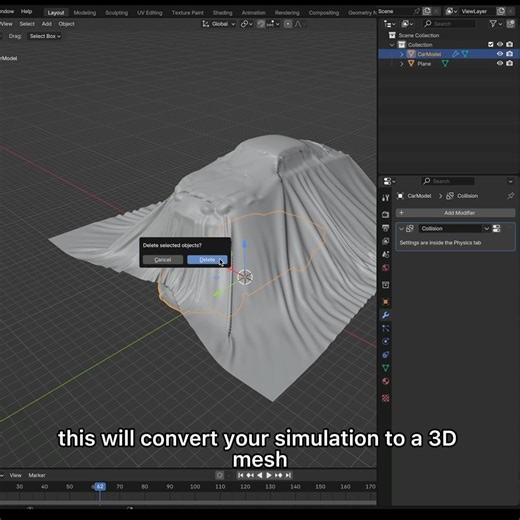The image size is (520, 520).
Task: Expand the Plane tree item
Action: pyautogui.click(x=402, y=63)
